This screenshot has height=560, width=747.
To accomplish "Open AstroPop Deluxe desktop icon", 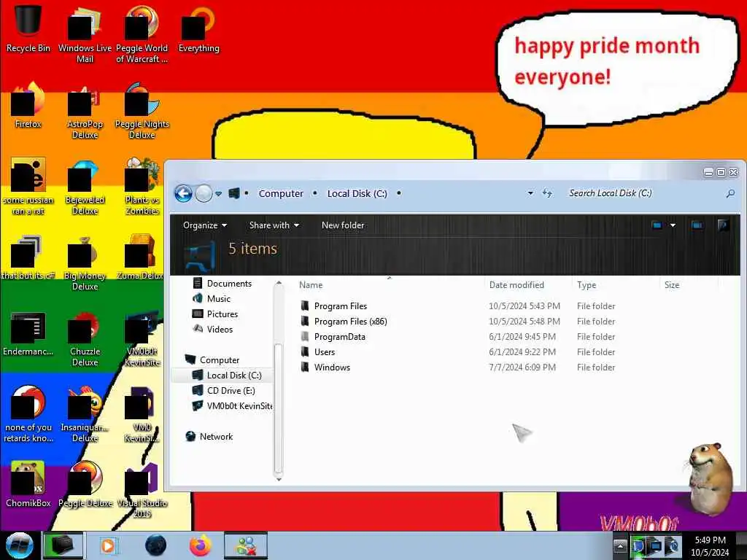I will click(x=85, y=111).
